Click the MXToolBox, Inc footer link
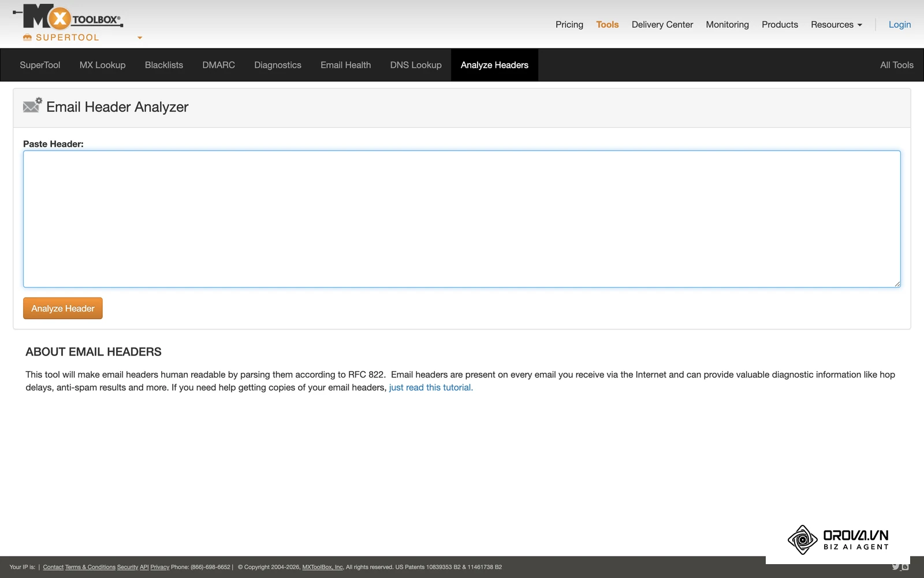Image resolution: width=924 pixels, height=578 pixels. click(x=322, y=567)
